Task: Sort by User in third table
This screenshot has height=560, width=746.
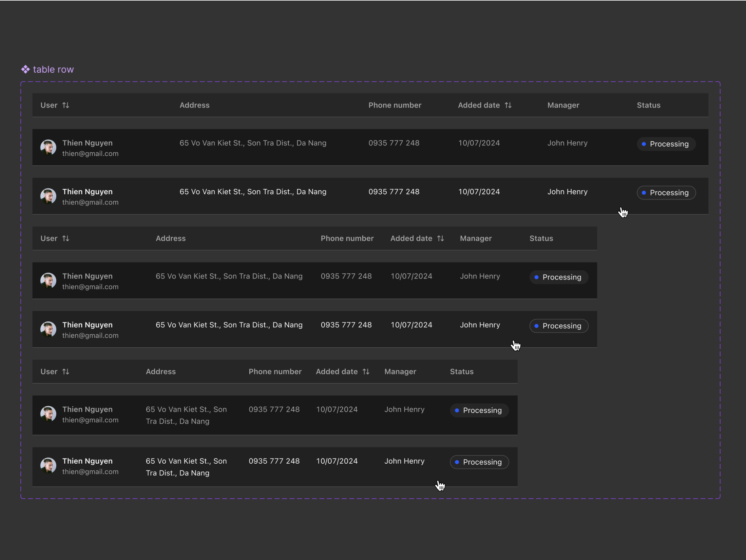Action: 66,372
